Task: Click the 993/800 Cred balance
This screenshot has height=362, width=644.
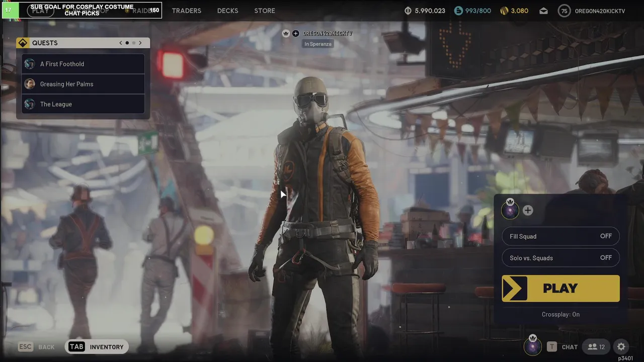Action: 478,11
